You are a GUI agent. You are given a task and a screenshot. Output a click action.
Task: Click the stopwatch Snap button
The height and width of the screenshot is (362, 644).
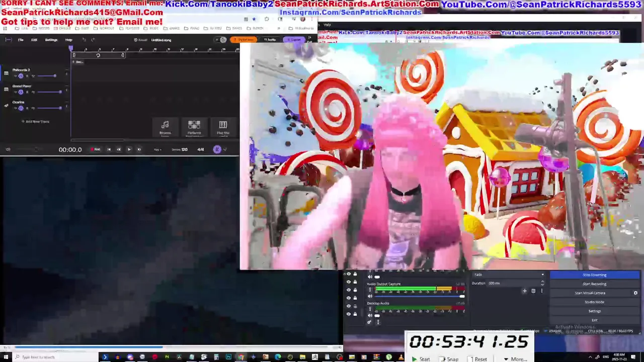coord(449,359)
